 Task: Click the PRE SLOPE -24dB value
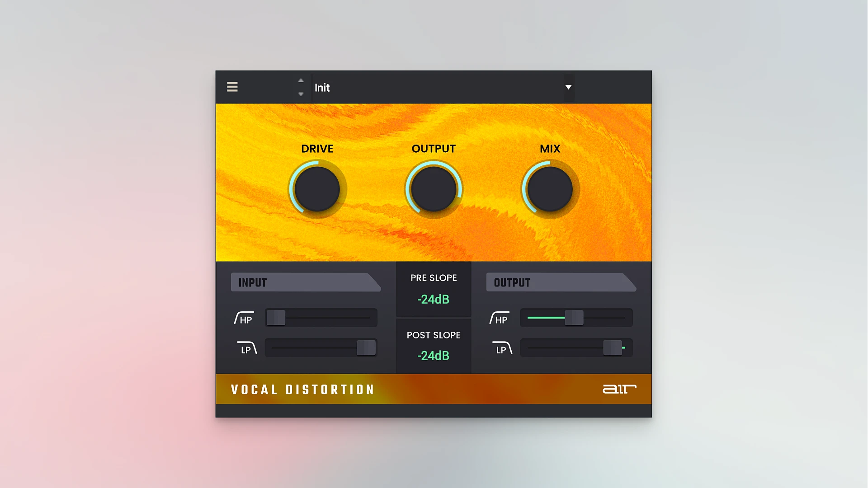433,299
